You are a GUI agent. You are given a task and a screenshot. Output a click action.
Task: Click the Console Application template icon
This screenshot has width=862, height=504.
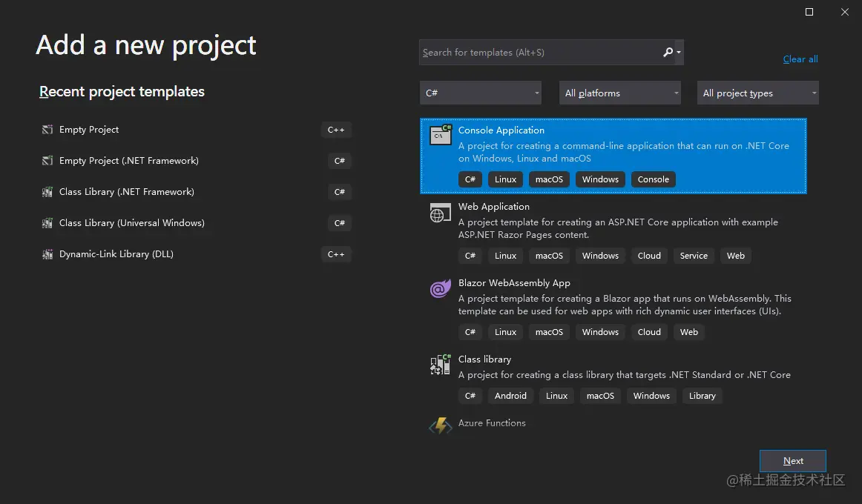click(x=441, y=135)
